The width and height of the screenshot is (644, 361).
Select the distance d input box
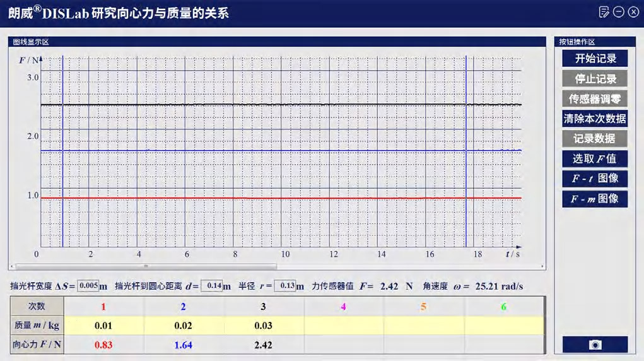[x=212, y=286]
